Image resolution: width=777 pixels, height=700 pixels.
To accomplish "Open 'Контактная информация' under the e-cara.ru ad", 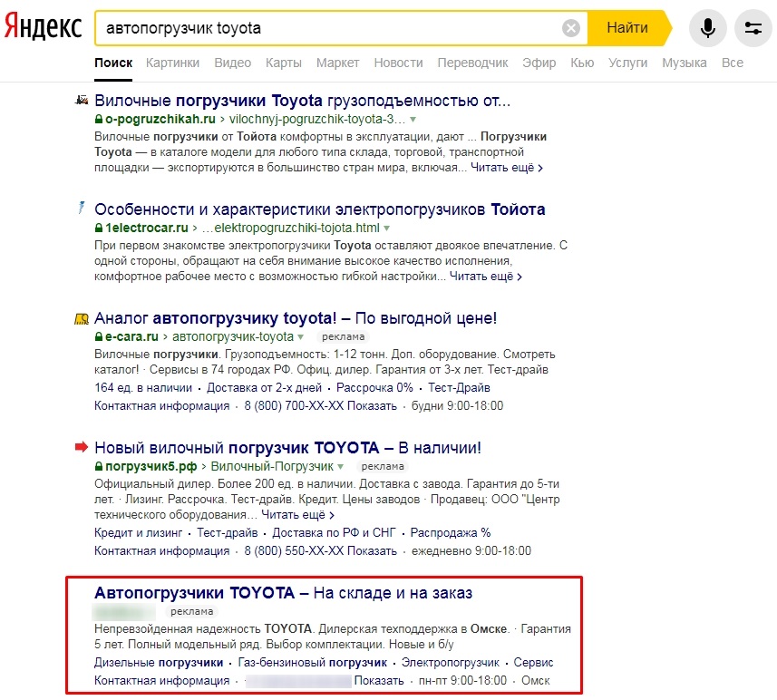I will click(162, 405).
